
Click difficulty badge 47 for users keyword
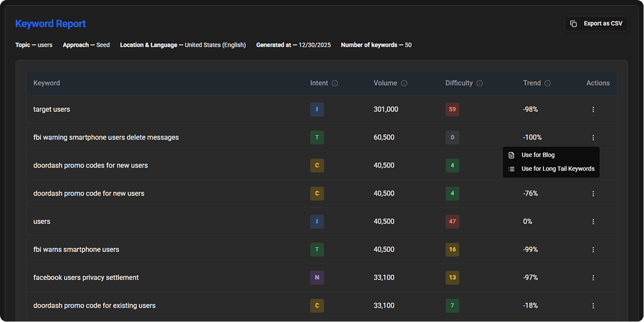tap(452, 221)
